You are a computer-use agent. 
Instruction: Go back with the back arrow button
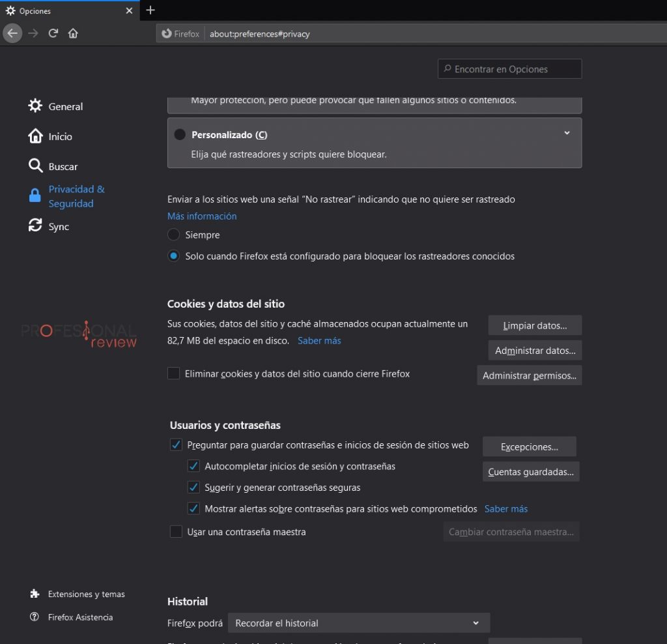tap(12, 33)
